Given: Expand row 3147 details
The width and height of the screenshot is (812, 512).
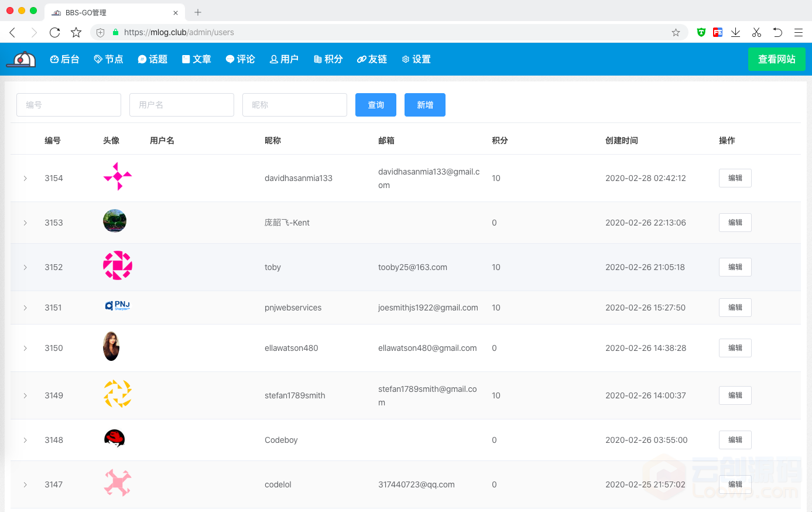Looking at the screenshot, I should [x=25, y=484].
